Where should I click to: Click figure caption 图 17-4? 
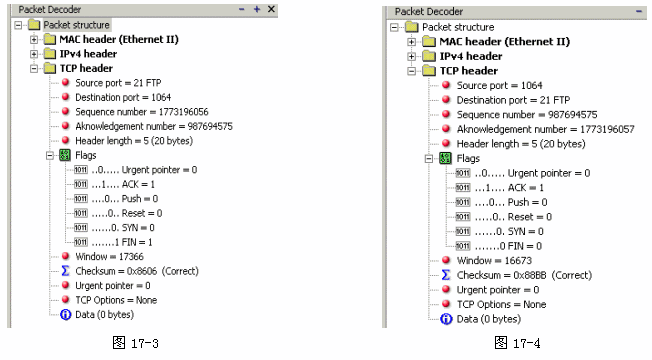click(517, 343)
